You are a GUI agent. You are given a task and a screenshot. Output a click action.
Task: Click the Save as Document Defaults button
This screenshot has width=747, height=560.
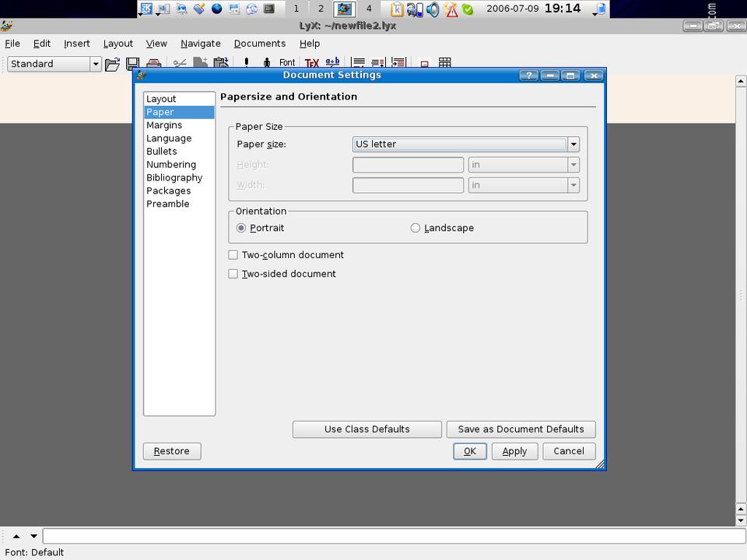coord(521,429)
